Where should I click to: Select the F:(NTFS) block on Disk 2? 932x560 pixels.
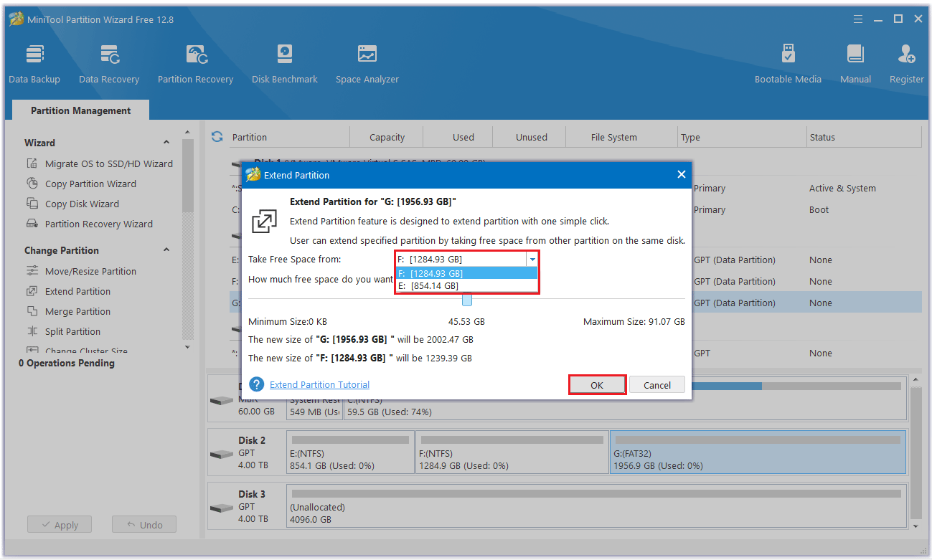click(x=512, y=452)
